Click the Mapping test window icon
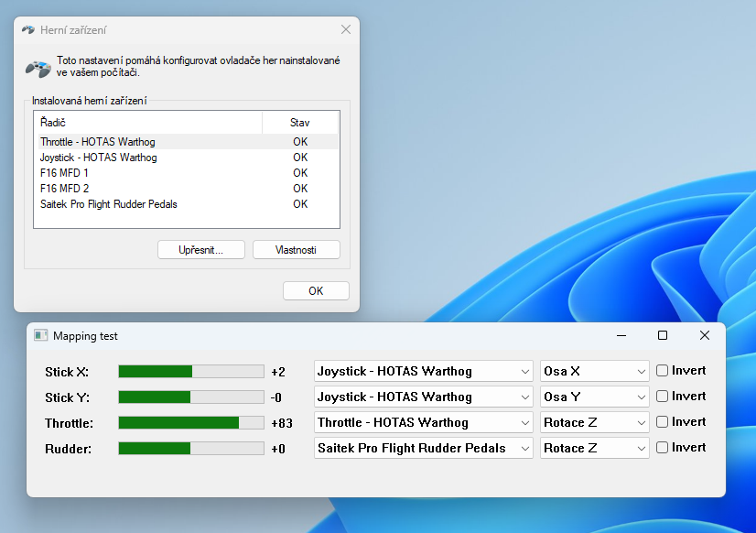Image resolution: width=756 pixels, height=533 pixels. coord(40,336)
